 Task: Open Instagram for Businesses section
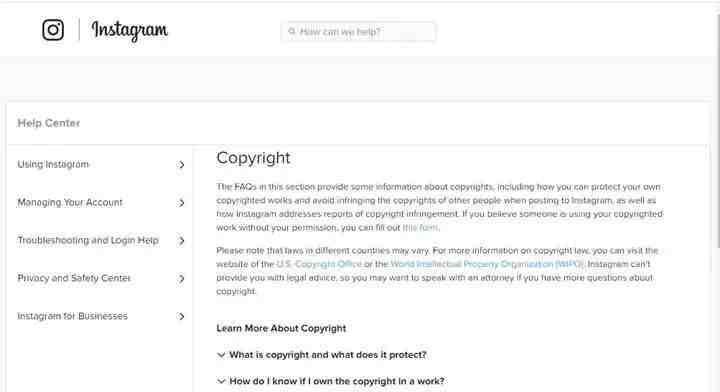point(73,316)
